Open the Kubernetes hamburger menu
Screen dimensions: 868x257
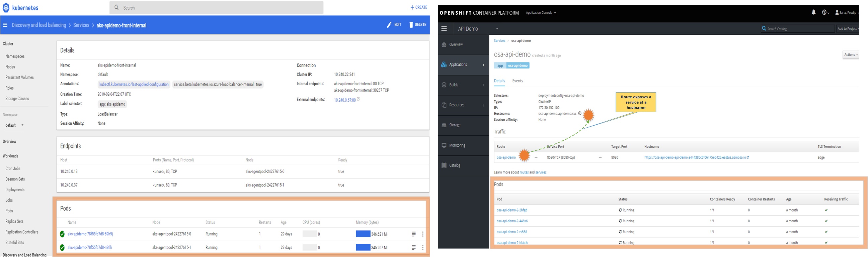(x=5, y=25)
